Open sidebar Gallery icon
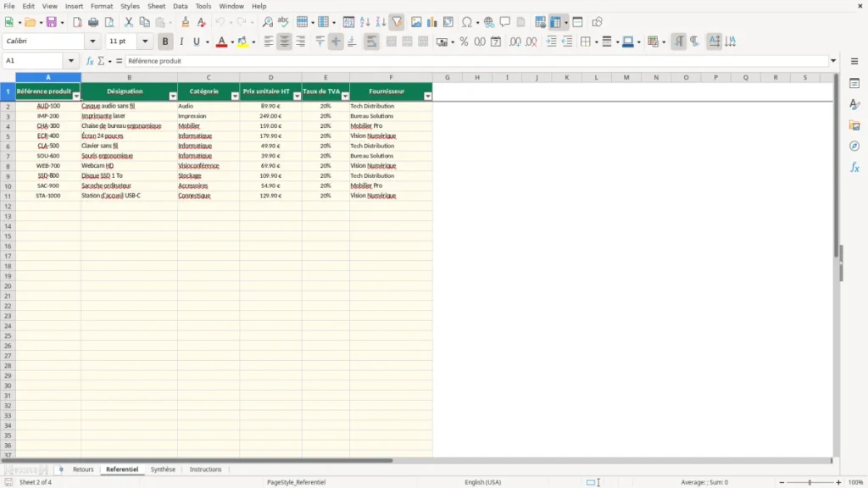The image size is (868, 488). pos(854,125)
